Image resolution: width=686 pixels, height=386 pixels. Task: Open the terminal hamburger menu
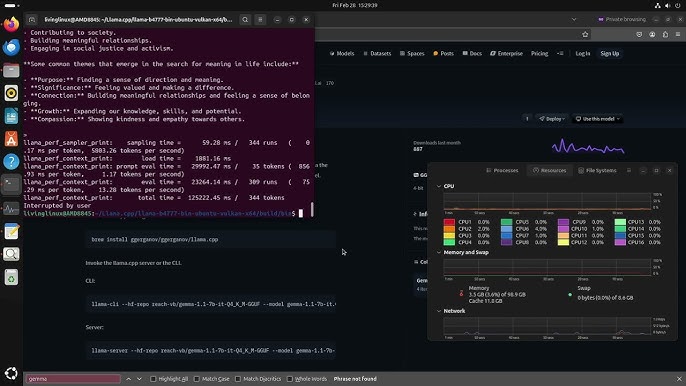260,20
